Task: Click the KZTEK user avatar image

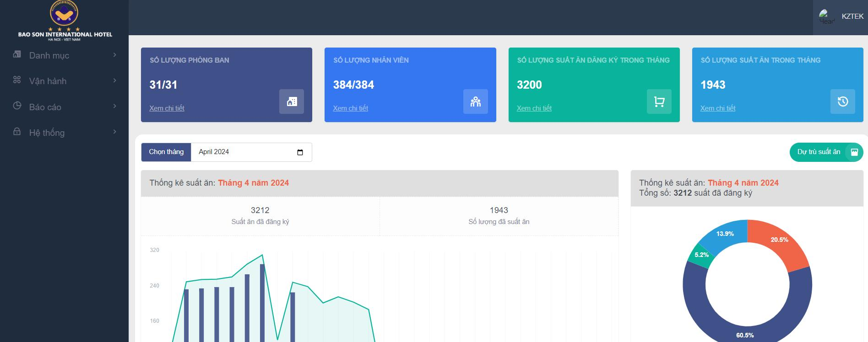Action: click(826, 16)
